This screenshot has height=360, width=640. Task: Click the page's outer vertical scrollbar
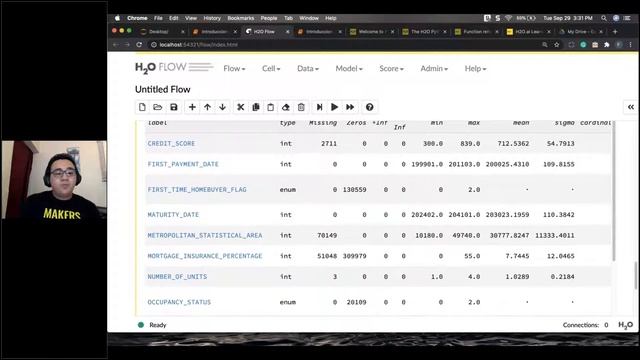click(635, 276)
